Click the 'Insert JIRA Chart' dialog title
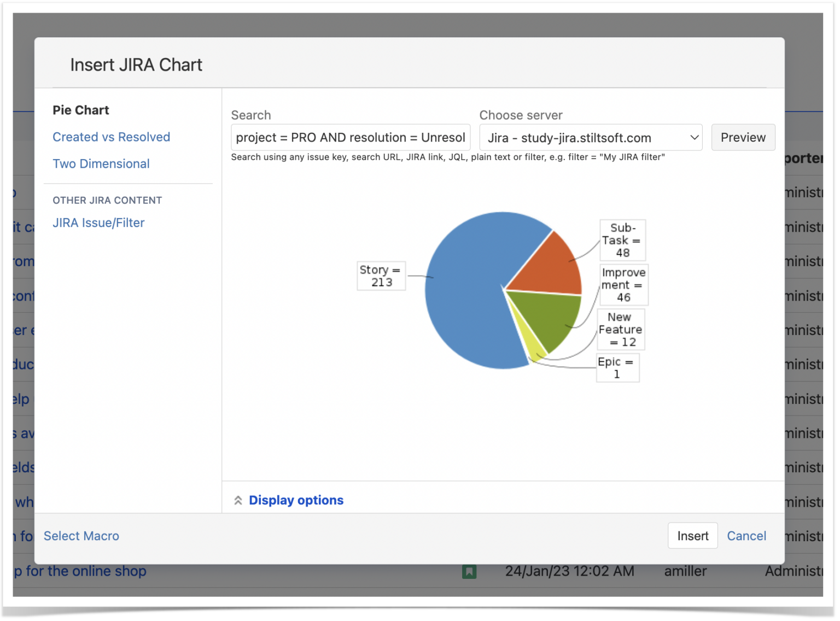Image resolution: width=840 pixels, height=621 pixels. pyautogui.click(x=136, y=65)
